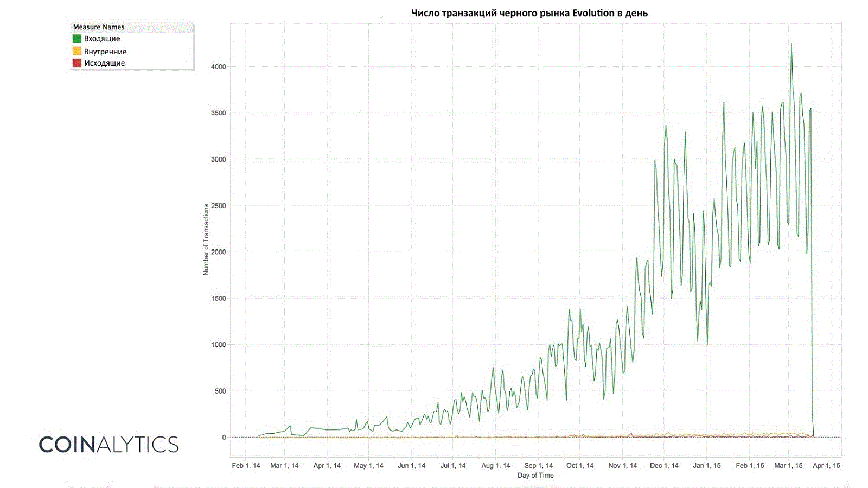Click the Day of Time axis title
This screenshot has height=488, width=868.
click(535, 476)
